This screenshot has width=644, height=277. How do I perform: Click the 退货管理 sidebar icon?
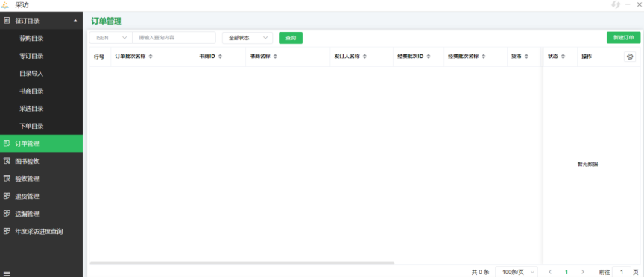tap(7, 196)
